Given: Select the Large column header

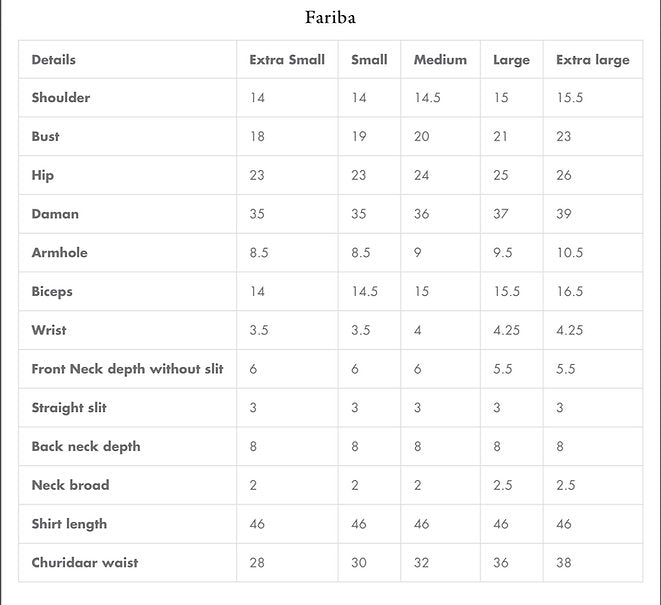Looking at the screenshot, I should (511, 60).
